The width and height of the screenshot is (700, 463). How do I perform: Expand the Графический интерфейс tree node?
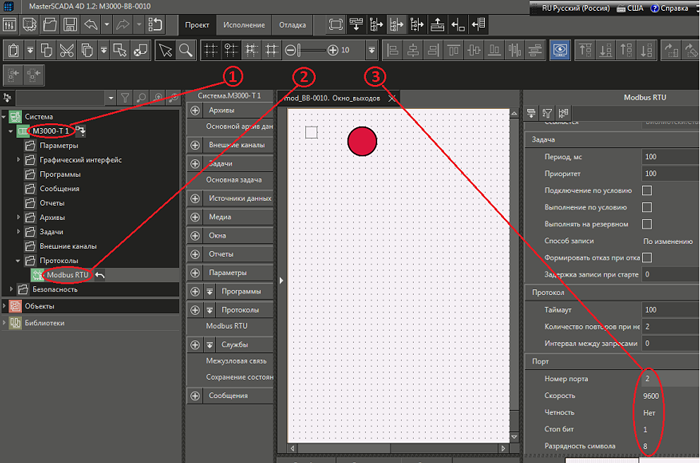point(18,160)
